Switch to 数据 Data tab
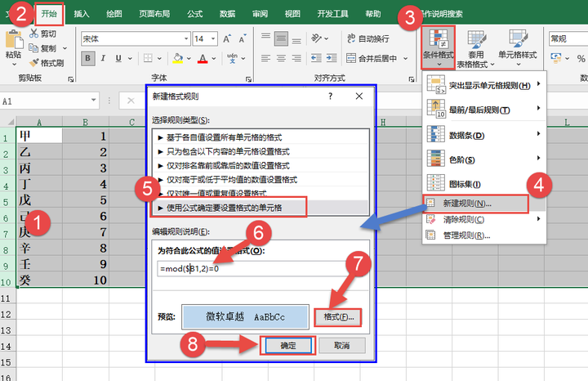 (x=228, y=14)
